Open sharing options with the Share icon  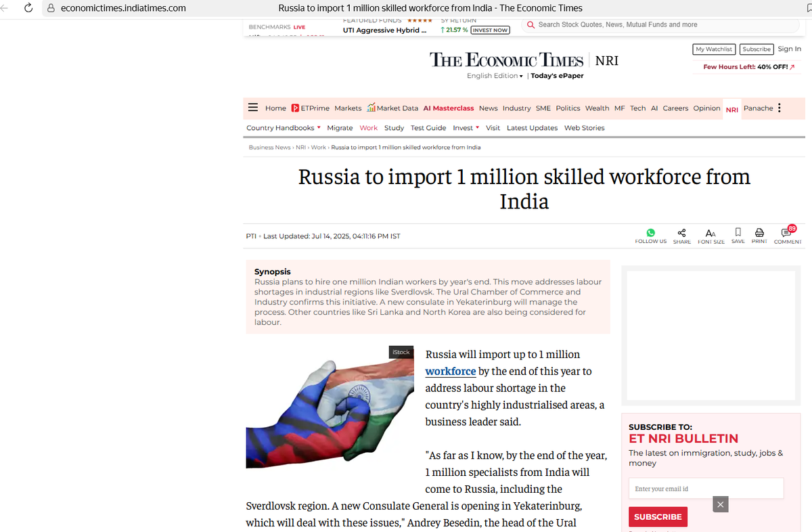tap(681, 232)
